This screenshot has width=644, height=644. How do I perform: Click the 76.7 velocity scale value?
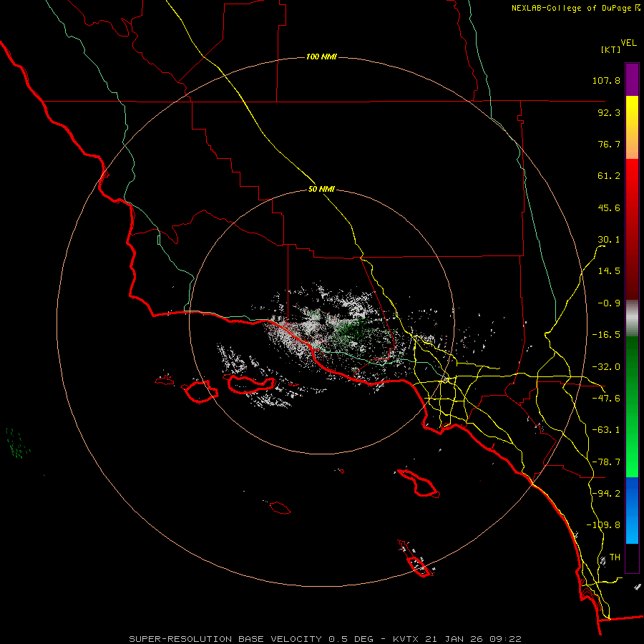[x=609, y=144]
